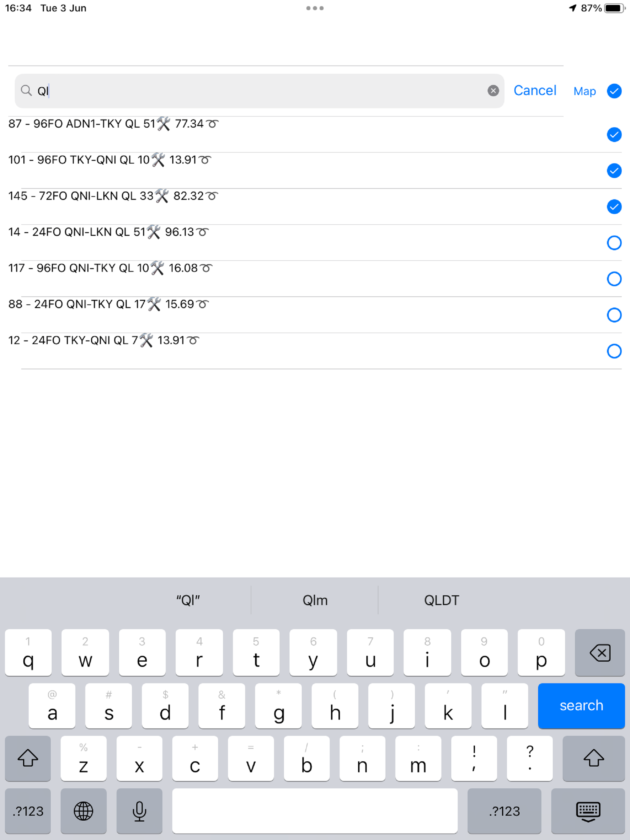
Task: Select the text '12 - 24FO TKY-QNI QL 7'
Action: click(x=73, y=340)
